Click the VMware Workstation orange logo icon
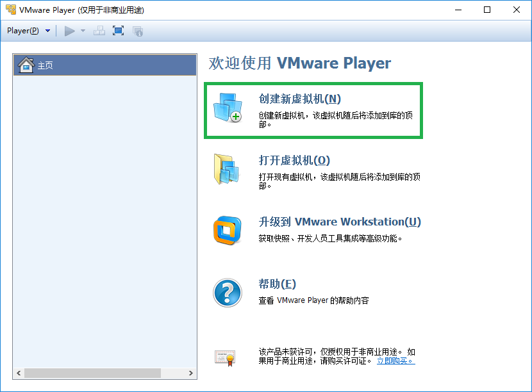The image size is (532, 392). [228, 231]
